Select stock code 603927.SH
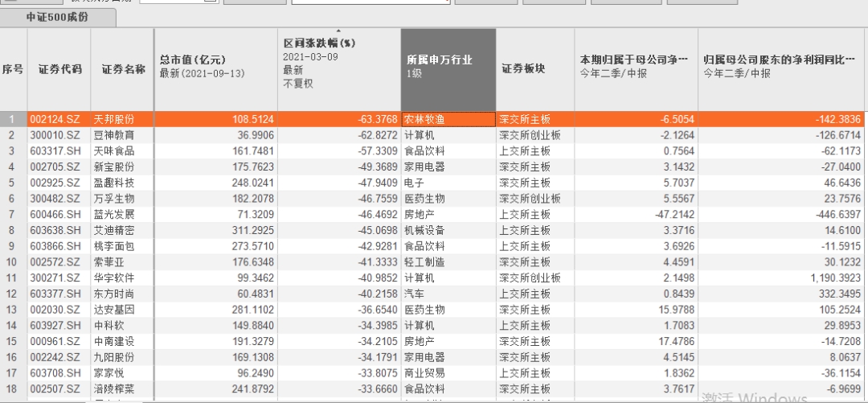Screen dimensions: 868x403 pos(59,325)
